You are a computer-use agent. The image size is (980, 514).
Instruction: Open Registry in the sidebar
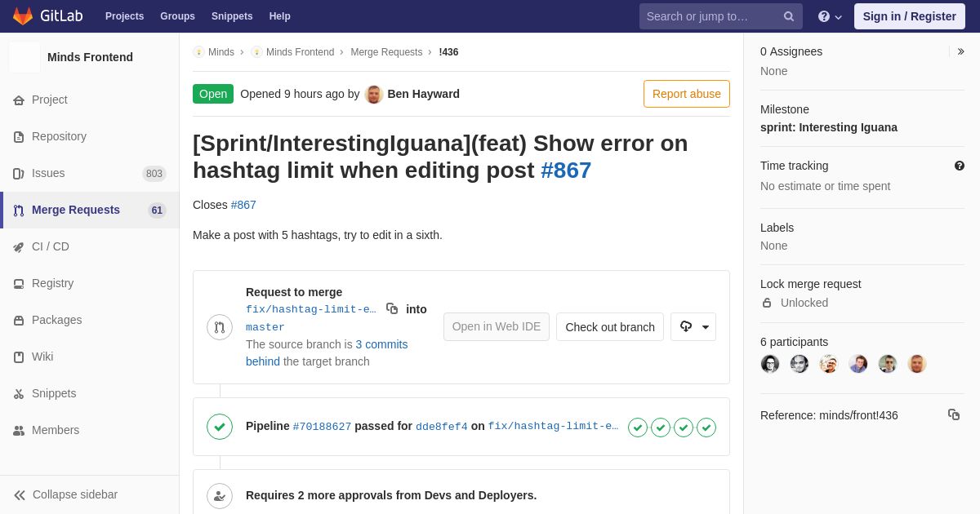click(90, 283)
